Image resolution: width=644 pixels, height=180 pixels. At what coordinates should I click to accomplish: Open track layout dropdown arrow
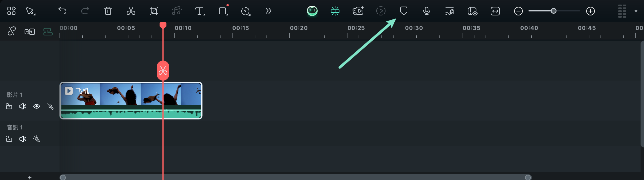point(636,11)
